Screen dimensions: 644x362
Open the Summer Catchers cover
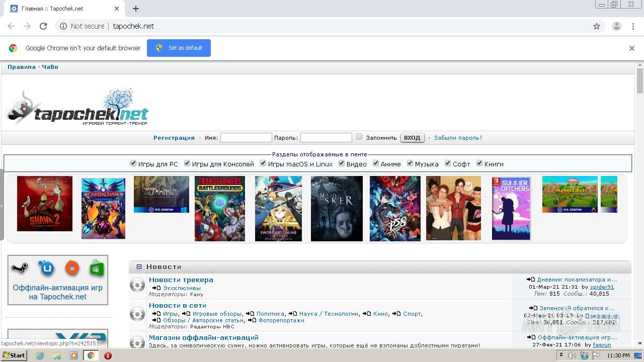(511, 208)
